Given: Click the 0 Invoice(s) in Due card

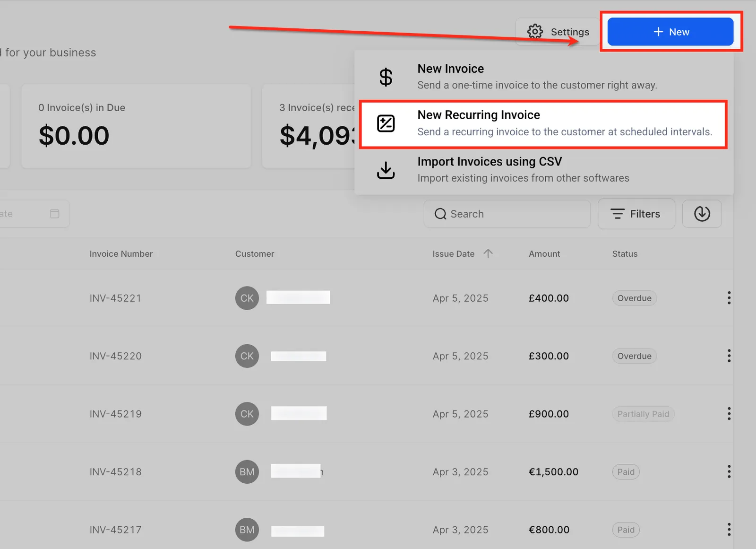Looking at the screenshot, I should pos(136,126).
